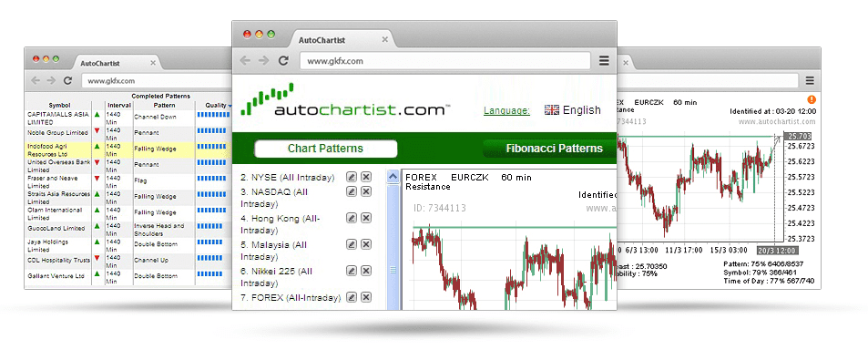Viewport: 868px width, 350px height.
Task: Select the CAPITAMALLS ASIA LIMITED row
Action: click(x=128, y=118)
